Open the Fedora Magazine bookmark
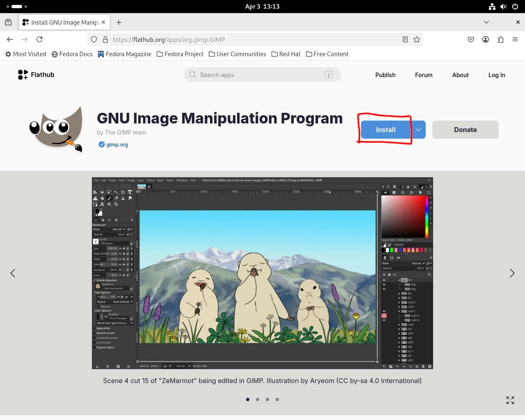525x420 pixels. [125, 54]
